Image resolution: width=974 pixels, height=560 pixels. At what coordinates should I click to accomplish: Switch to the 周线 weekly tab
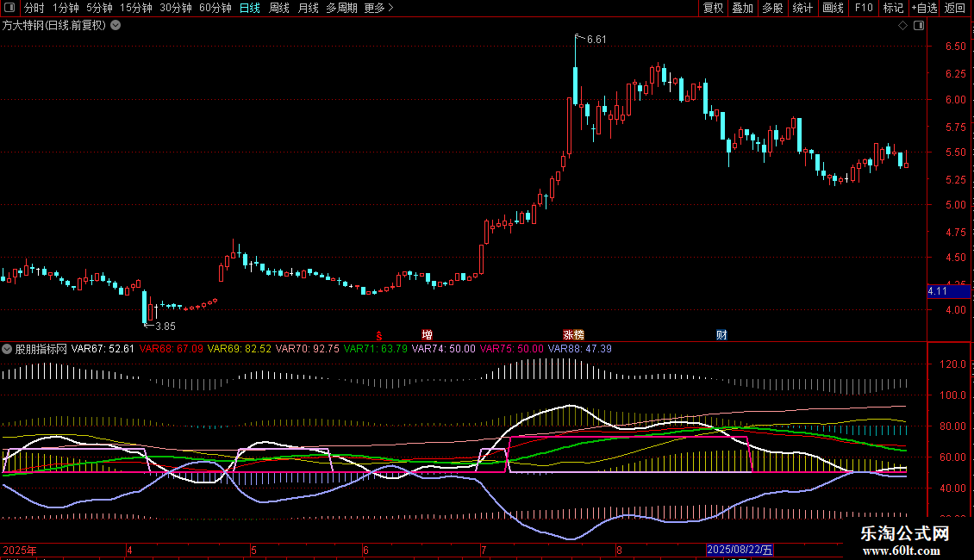click(x=279, y=8)
